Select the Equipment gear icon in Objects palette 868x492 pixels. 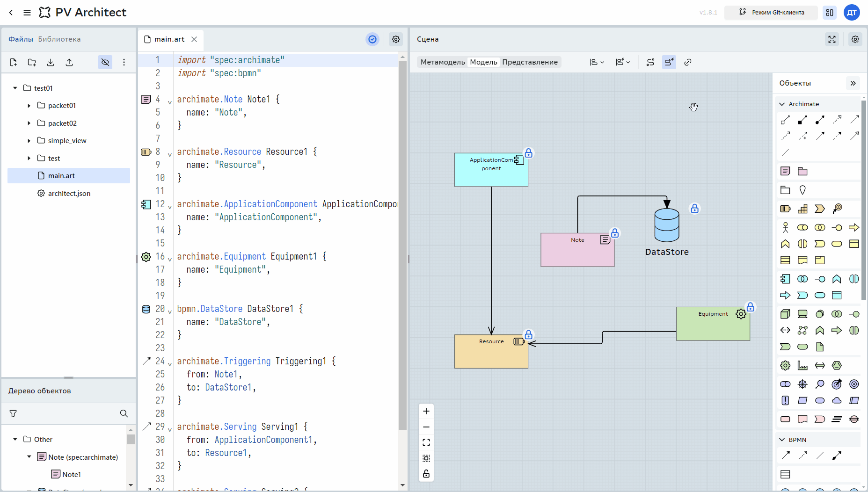(785, 365)
